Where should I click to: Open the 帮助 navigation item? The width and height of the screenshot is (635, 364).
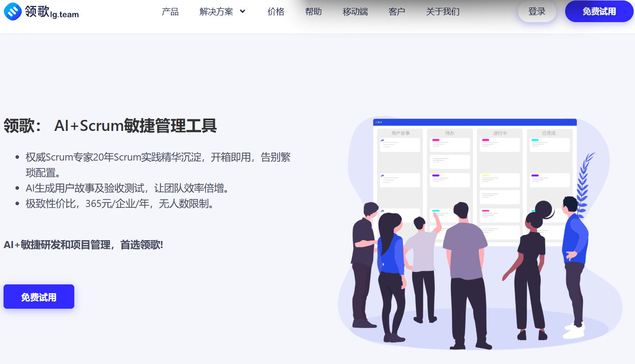coord(314,12)
